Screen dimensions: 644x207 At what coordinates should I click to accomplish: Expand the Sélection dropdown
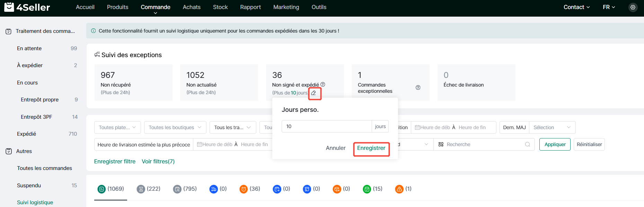[552, 127]
